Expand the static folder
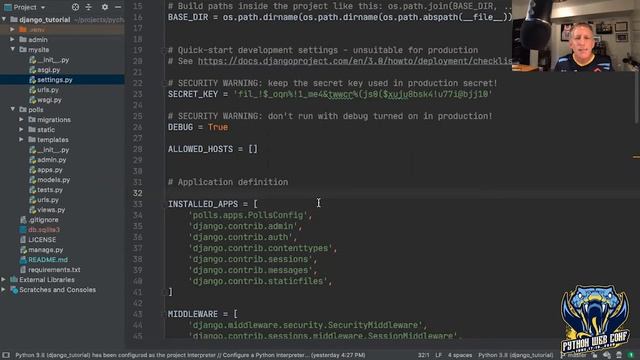 (x=21, y=129)
